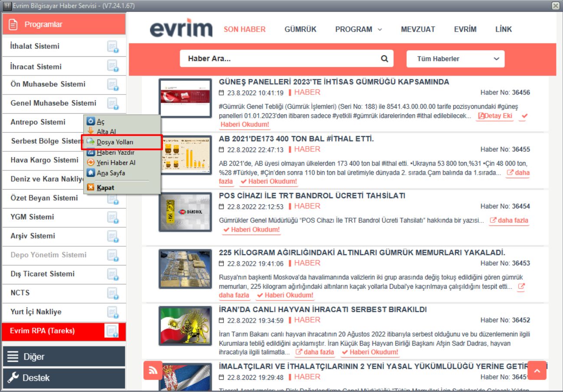This screenshot has width=563, height=392.
Task: Open the güneş panelleri news thumbnail
Action: [185, 98]
